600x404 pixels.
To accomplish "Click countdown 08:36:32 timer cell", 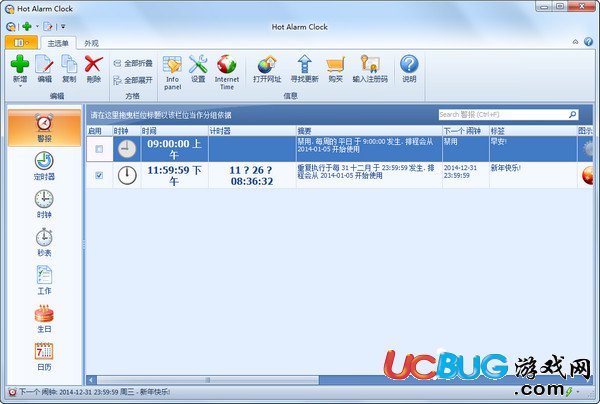I will click(x=252, y=175).
